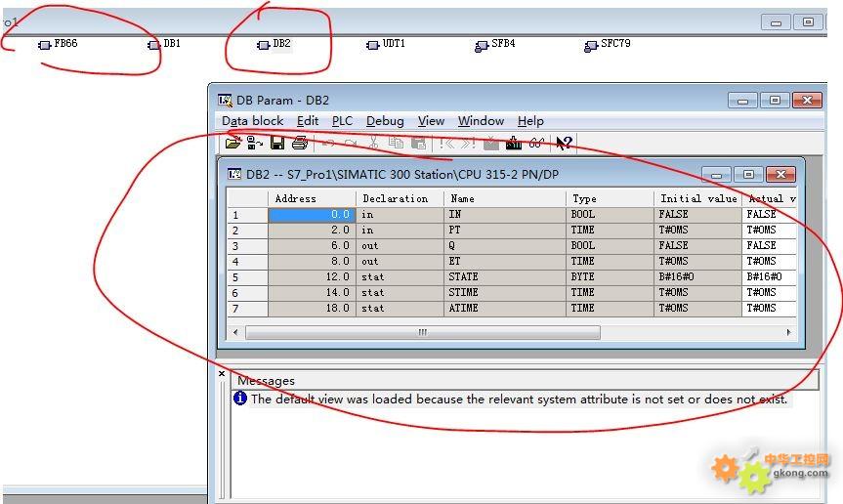Open the Debug menu
The image size is (843, 504).
click(385, 121)
